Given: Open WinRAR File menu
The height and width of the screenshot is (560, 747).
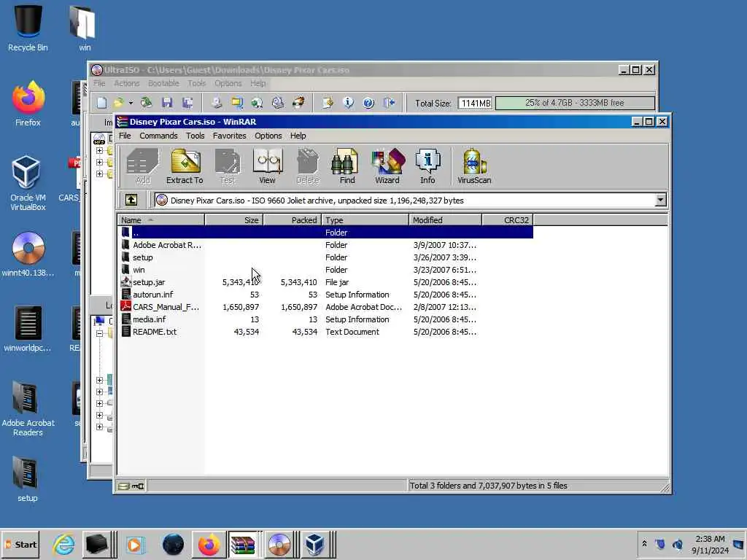Looking at the screenshot, I should [125, 136].
